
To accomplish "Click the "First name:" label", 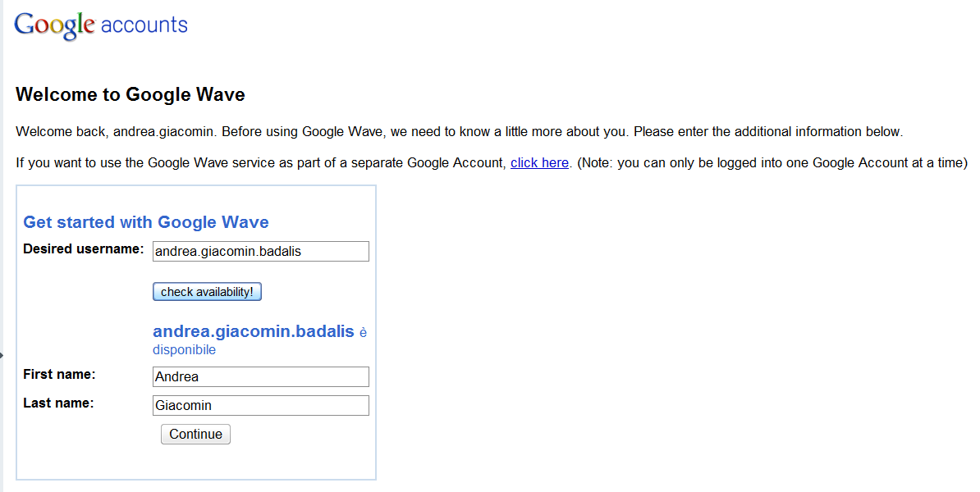I will [59, 374].
